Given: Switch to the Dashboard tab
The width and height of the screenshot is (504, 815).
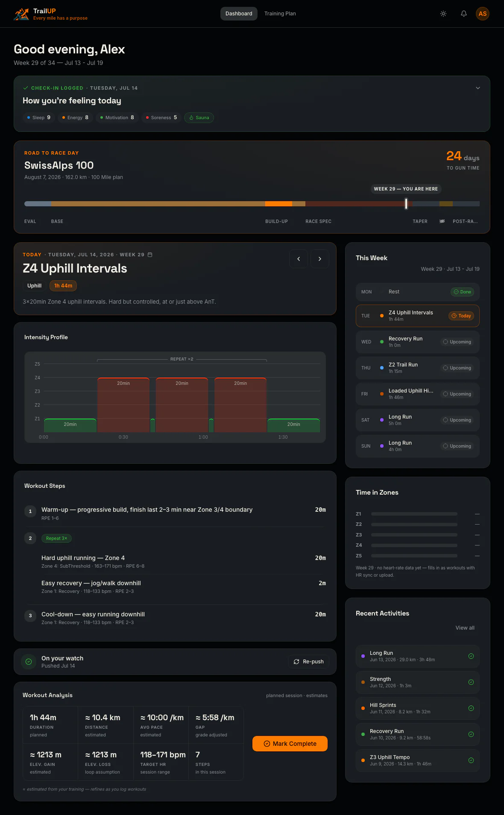Looking at the screenshot, I should point(239,14).
